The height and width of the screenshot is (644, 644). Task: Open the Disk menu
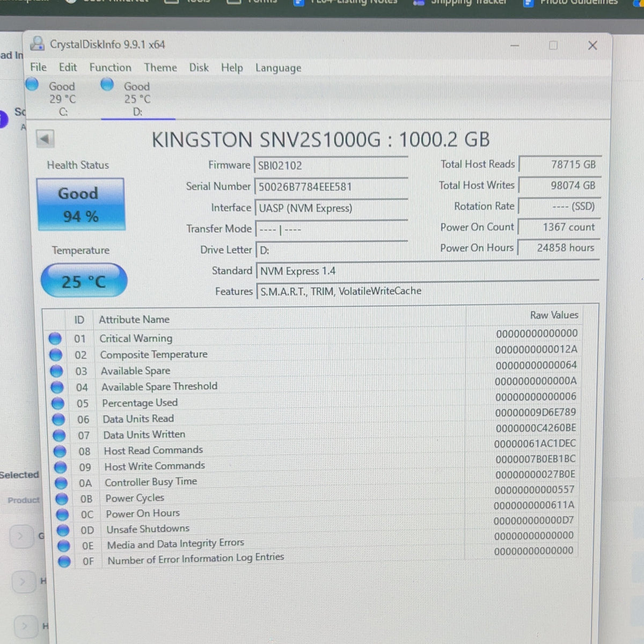click(199, 67)
